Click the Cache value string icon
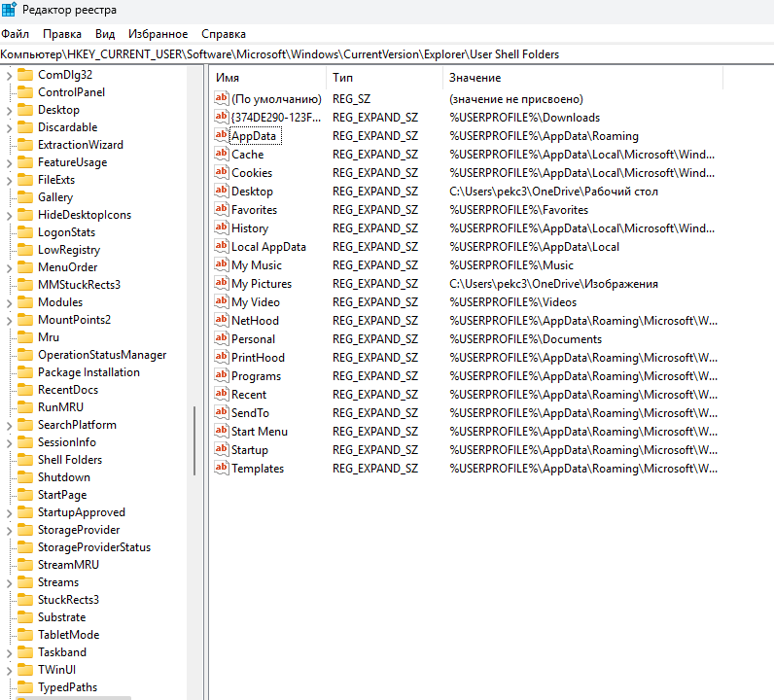Image resolution: width=774 pixels, height=700 pixels. (x=221, y=154)
